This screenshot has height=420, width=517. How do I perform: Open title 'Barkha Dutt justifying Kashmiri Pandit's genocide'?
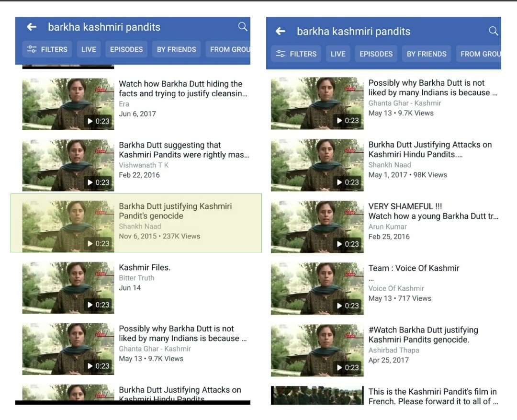click(x=175, y=211)
